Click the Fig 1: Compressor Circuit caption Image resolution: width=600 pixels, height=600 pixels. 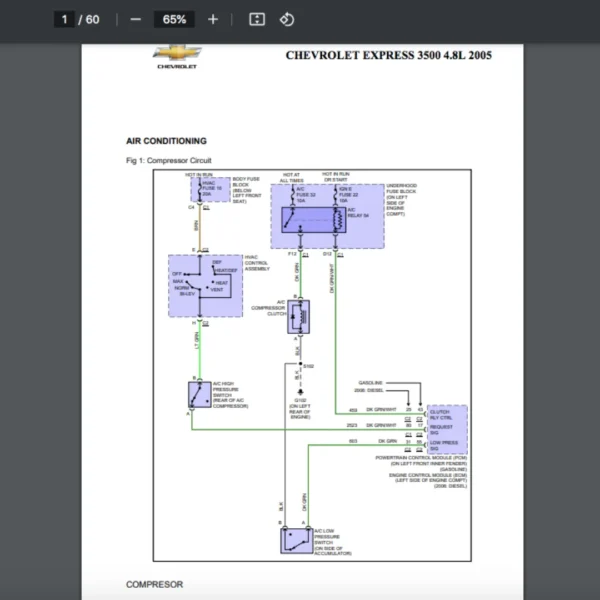coord(169,160)
